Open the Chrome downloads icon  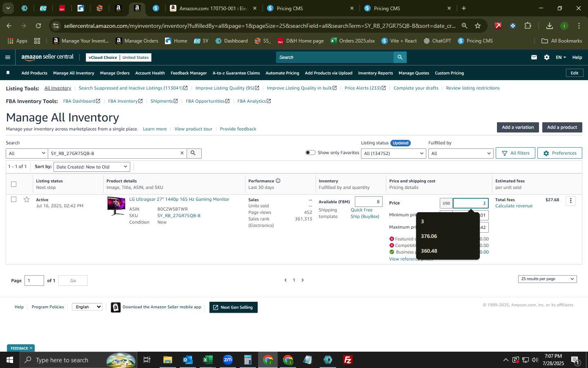(550, 26)
